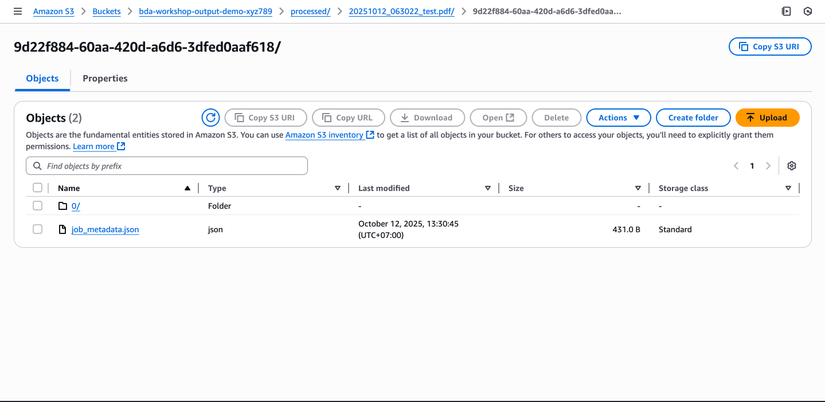Viewport: 825px width, 402px height.
Task: Toggle the select-all objects checkbox
Action: click(x=37, y=188)
